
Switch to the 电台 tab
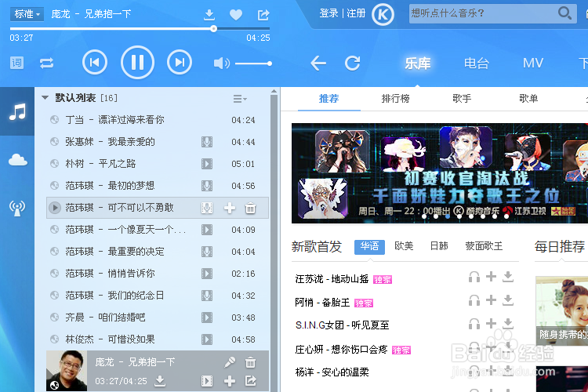pyautogui.click(x=476, y=63)
